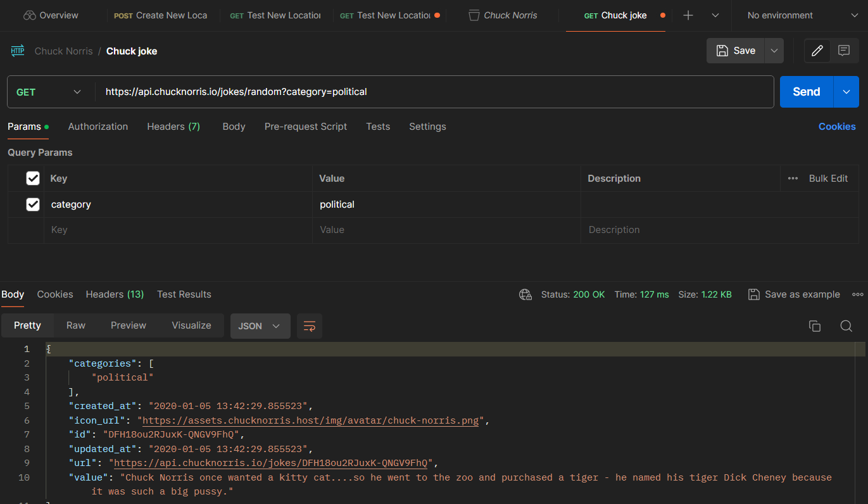
Task: Expand the tab list chevron next to plus
Action: pyautogui.click(x=715, y=15)
